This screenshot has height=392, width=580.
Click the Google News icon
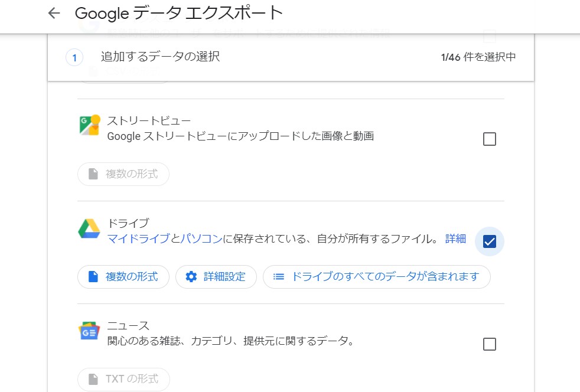click(89, 332)
